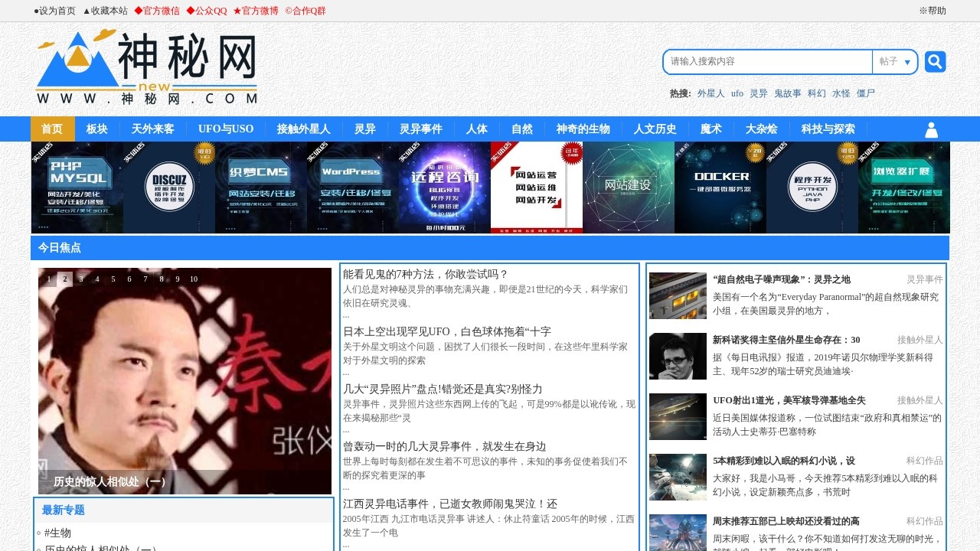Click the hot search keyword 外星人
Screen dimensions: 980x551
click(710, 93)
